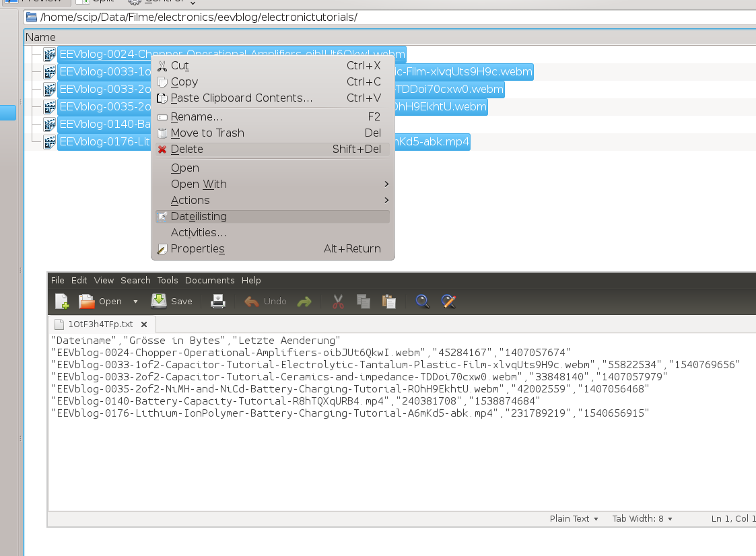Click the Electrolytic-Tantalum line in the editor
Viewport: 756px width, 556px height.
(x=395, y=365)
